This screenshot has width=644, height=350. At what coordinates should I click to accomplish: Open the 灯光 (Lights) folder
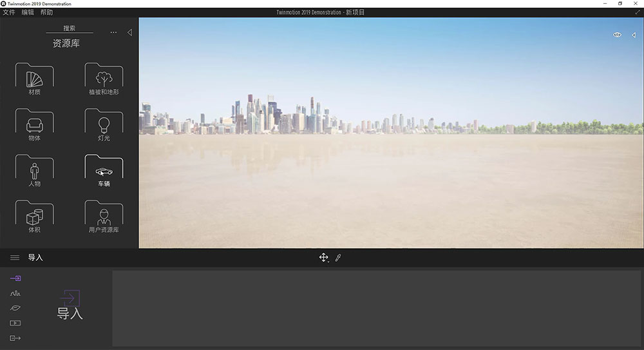104,124
